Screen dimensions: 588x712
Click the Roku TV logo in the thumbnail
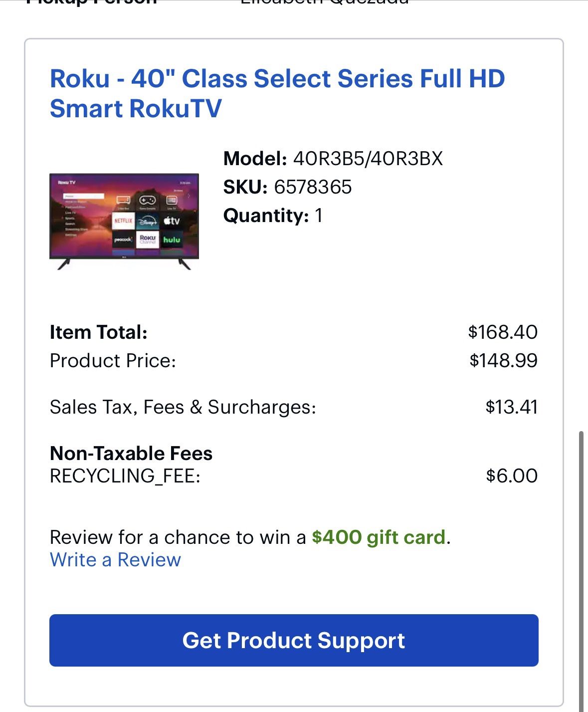click(x=67, y=182)
